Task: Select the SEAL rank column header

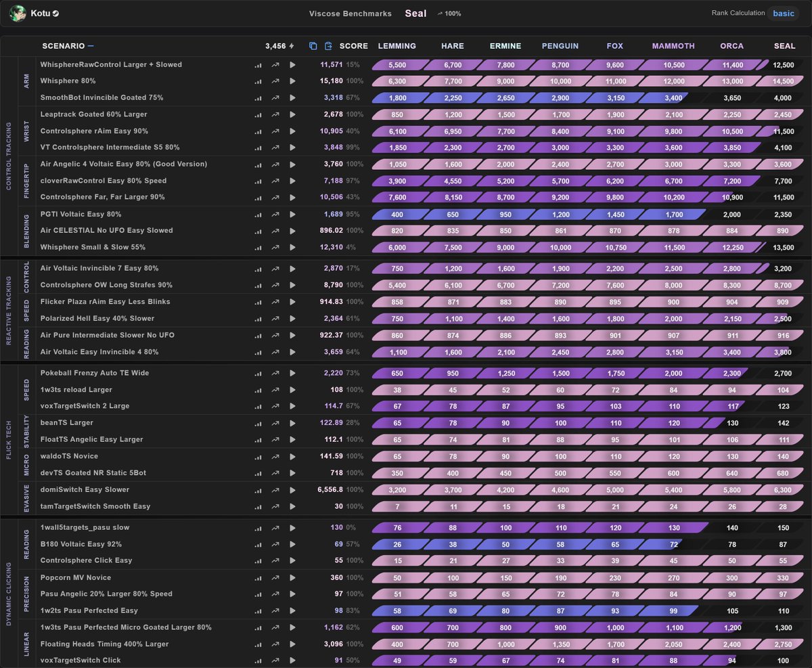Action: point(784,45)
